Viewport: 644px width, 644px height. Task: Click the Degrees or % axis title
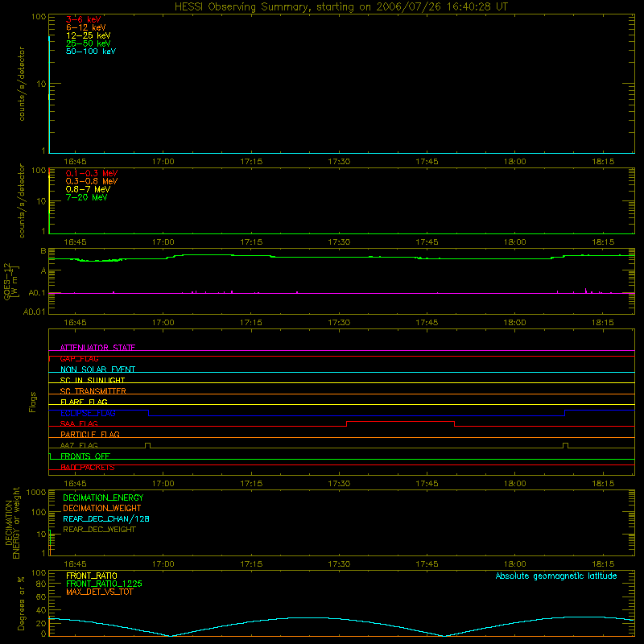[21, 603]
